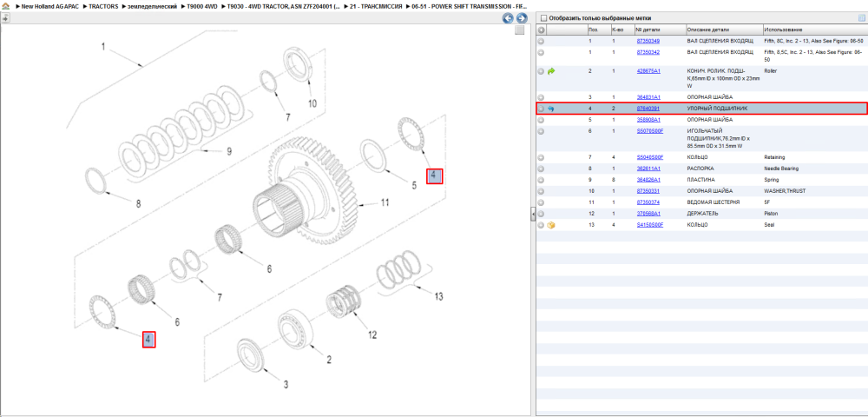
Task: Select callout 8 in the diagram
Action: (x=138, y=204)
